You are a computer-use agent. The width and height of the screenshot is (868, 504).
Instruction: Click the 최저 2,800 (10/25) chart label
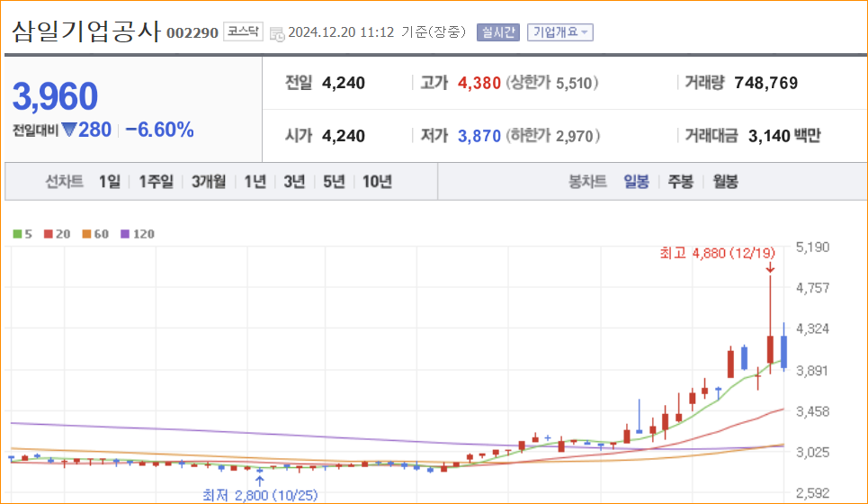click(x=260, y=495)
